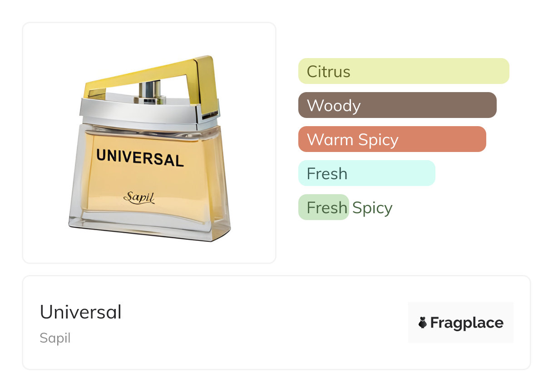Screen dimensions: 553x392
Task: Open the Sapil brand link
Action: [x=55, y=338]
